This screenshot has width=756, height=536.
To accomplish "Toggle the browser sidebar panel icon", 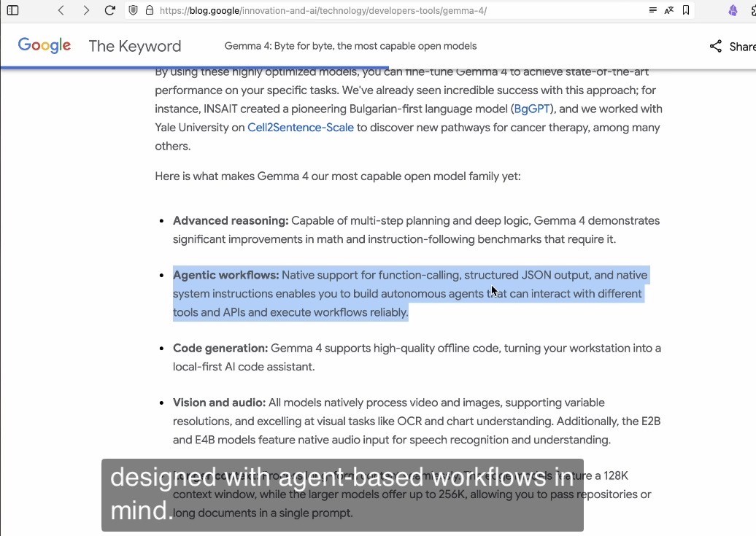I will click(x=12, y=10).
